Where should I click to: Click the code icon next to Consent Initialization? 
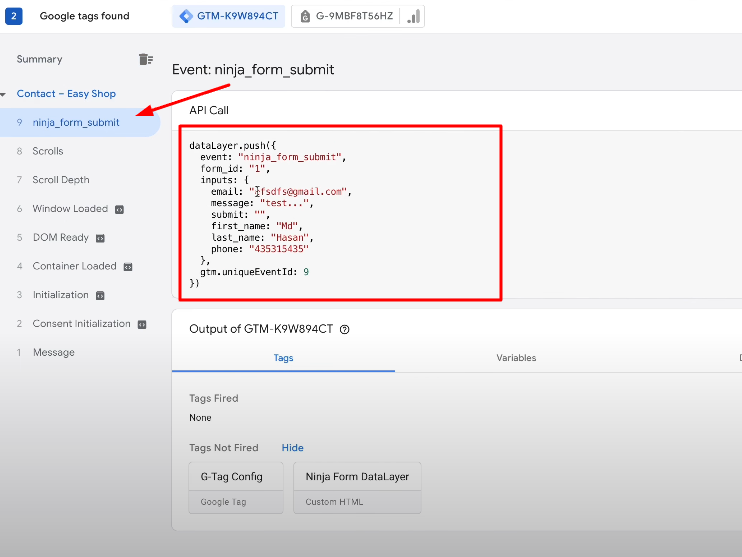[142, 325]
